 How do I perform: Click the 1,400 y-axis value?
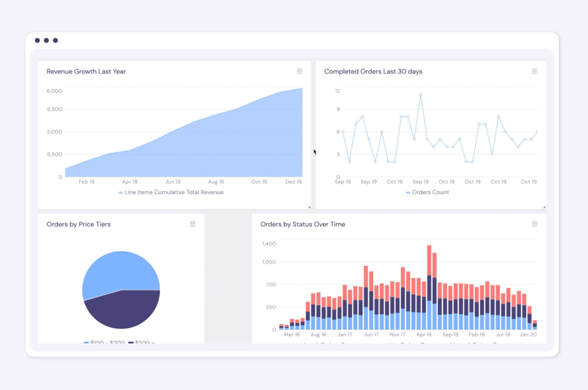tap(269, 244)
